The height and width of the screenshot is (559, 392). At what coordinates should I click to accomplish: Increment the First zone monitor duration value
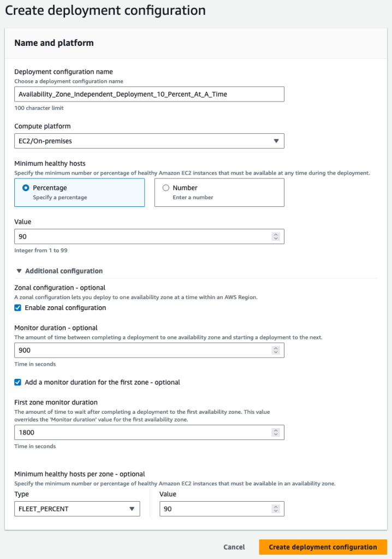(x=276, y=430)
